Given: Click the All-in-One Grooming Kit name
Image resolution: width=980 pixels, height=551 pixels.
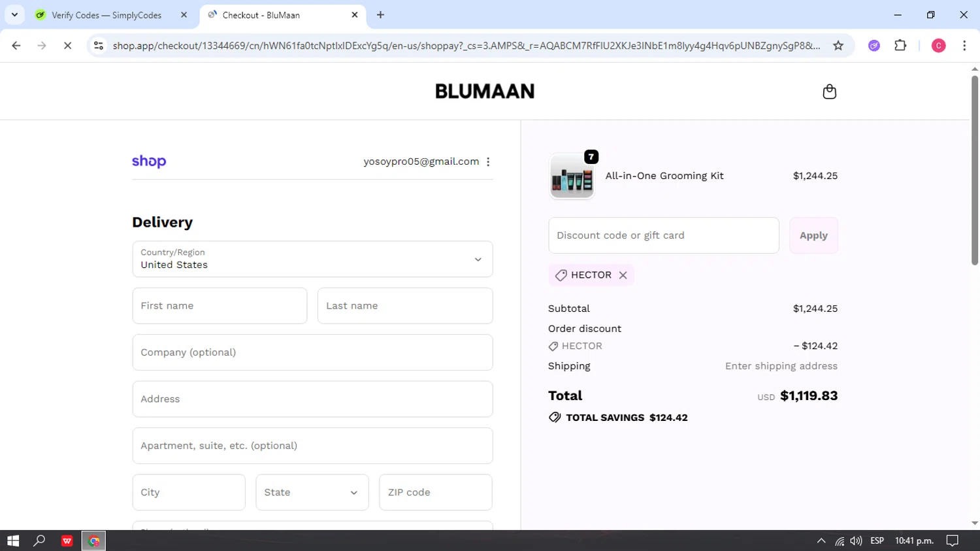Looking at the screenshot, I should tap(664, 176).
